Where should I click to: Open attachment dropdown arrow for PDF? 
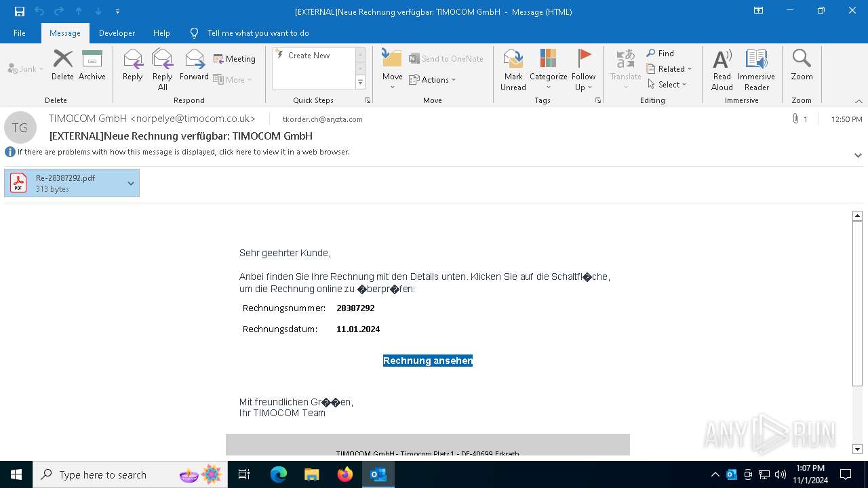coord(131,183)
